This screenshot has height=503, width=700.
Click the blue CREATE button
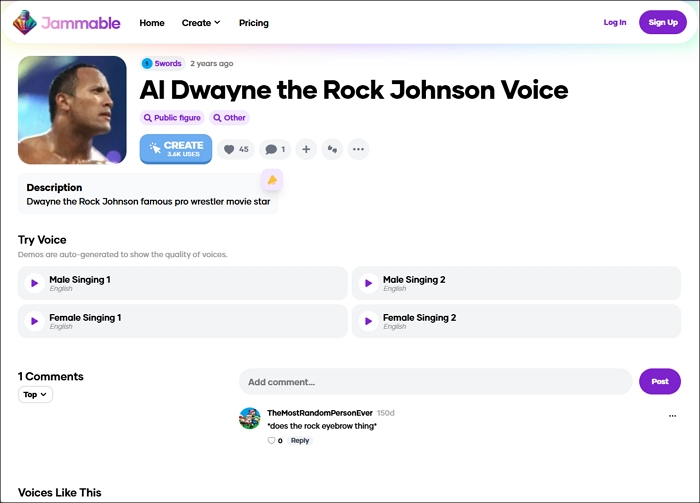coord(176,149)
